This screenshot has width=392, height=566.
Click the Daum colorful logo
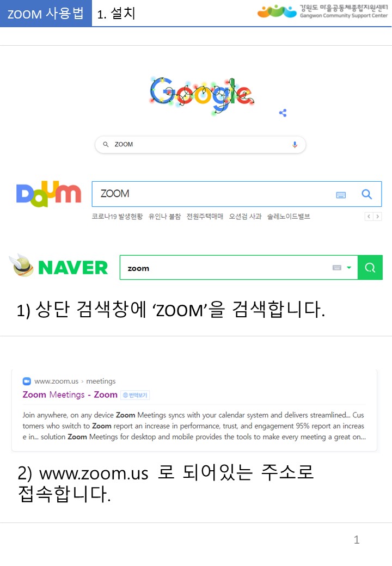click(49, 194)
